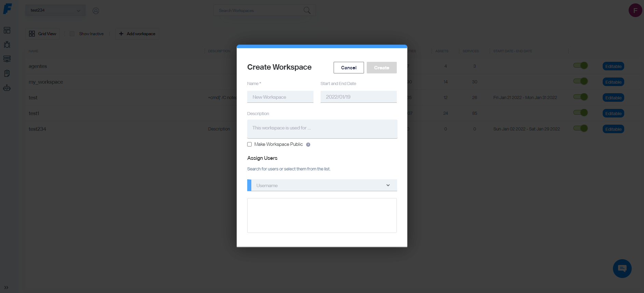
Task: Cancel the Create Workspace dialog
Action: tap(349, 68)
